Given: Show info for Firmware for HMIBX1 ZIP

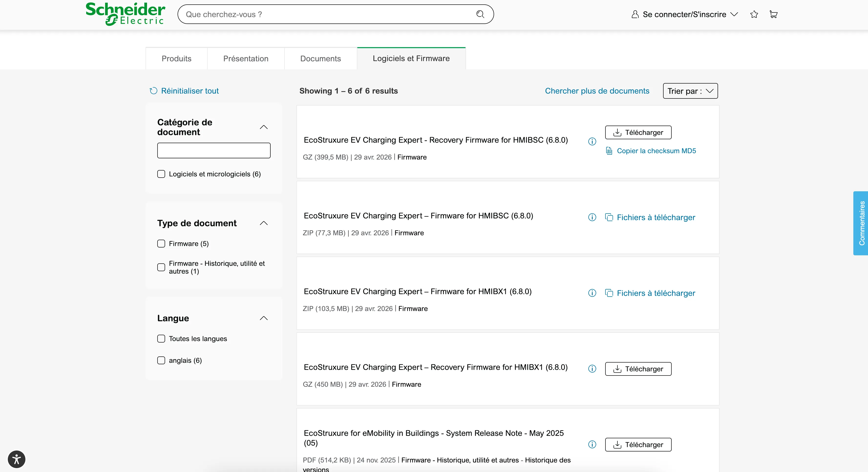Looking at the screenshot, I should (592, 293).
